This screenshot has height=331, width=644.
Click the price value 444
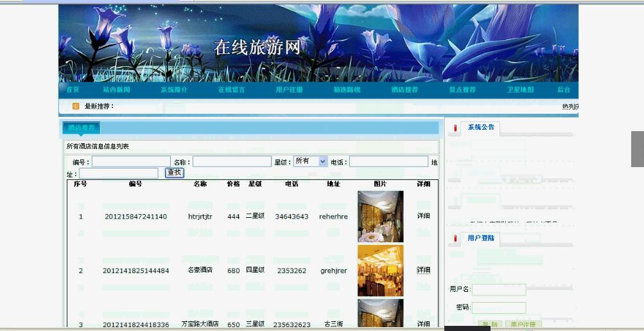point(233,217)
